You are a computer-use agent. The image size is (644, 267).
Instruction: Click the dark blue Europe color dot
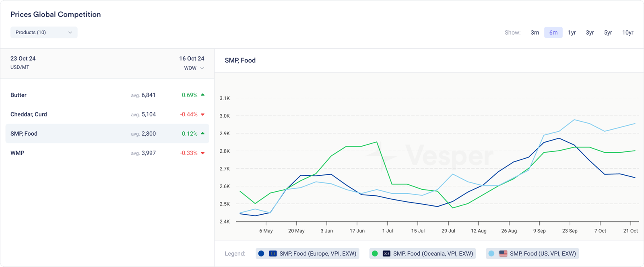tap(261, 253)
